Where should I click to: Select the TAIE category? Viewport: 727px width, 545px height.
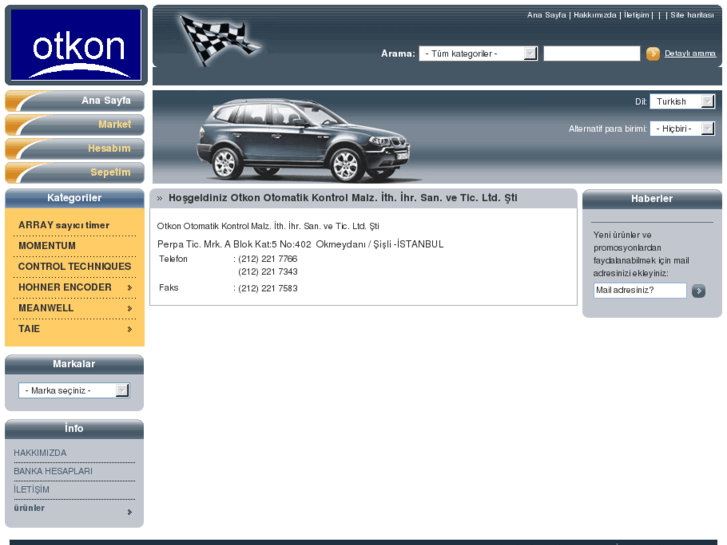point(29,329)
